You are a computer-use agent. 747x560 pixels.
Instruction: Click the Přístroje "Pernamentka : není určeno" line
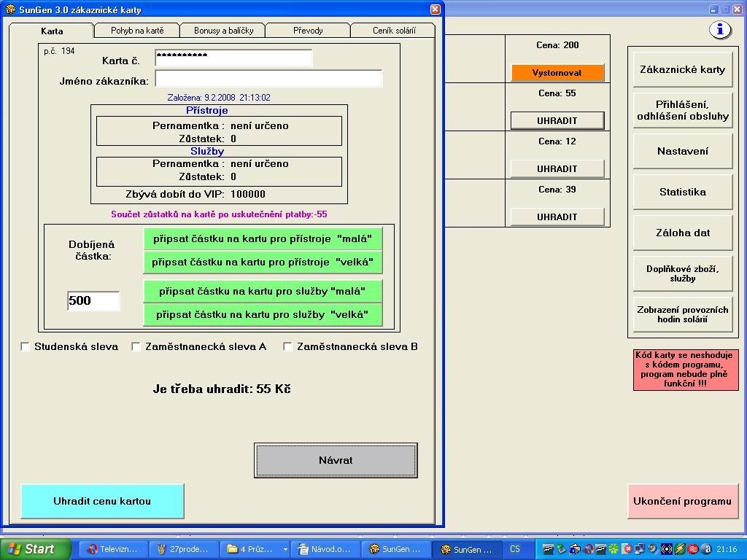(220, 125)
